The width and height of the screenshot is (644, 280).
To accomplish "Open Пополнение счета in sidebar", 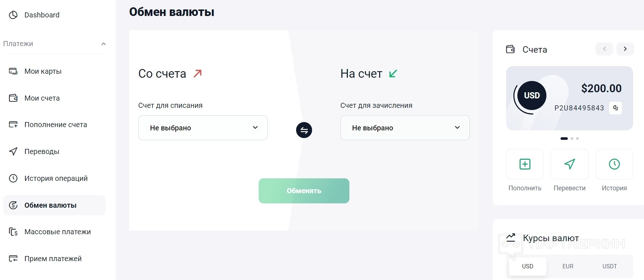I will click(x=56, y=125).
